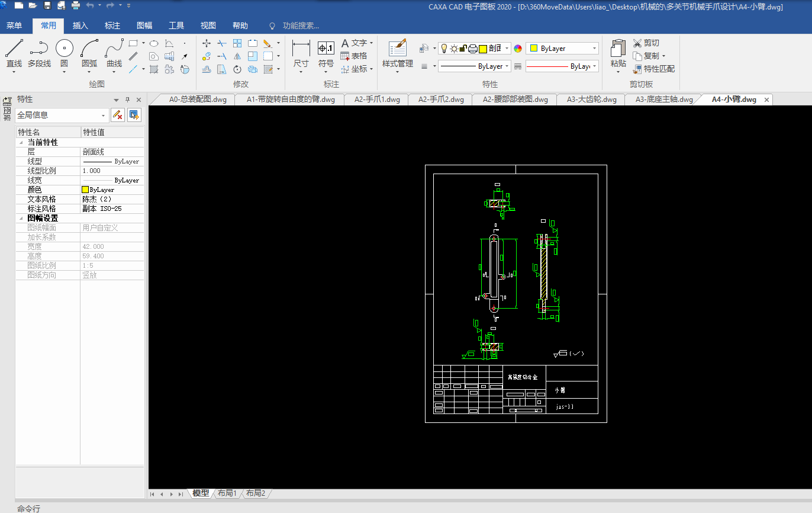
Task: Open the 全局信息 dropdown in properties panel
Action: pyautogui.click(x=104, y=116)
